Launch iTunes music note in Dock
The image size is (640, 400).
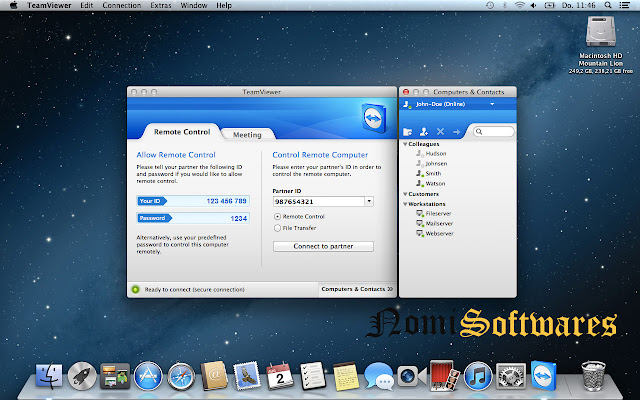tap(478, 376)
